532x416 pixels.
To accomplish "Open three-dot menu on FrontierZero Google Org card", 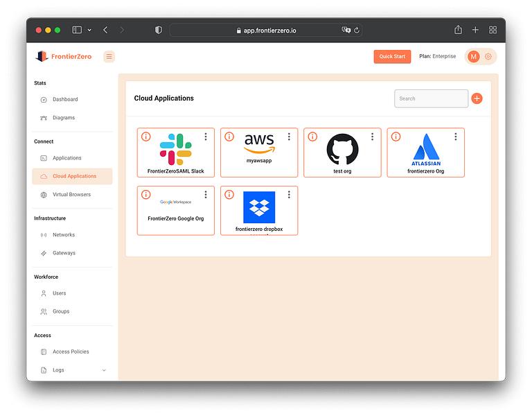I will coord(206,195).
